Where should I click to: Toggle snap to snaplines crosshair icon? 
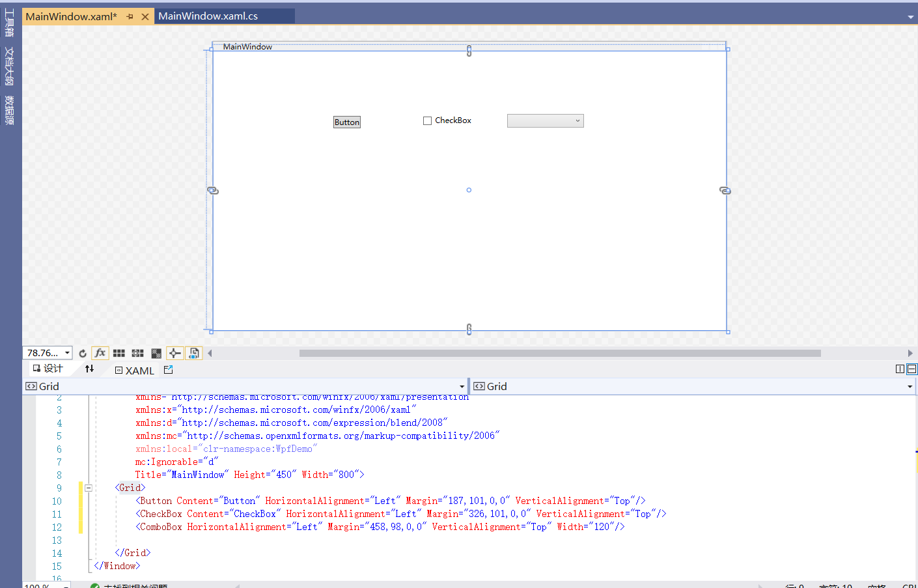[175, 353]
